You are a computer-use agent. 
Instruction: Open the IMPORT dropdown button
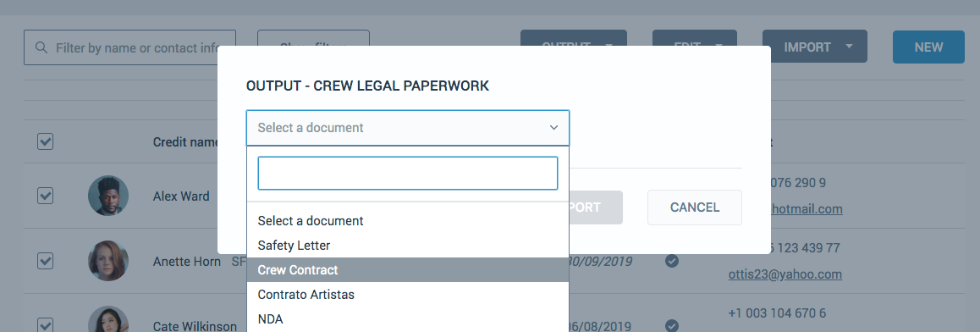click(814, 47)
